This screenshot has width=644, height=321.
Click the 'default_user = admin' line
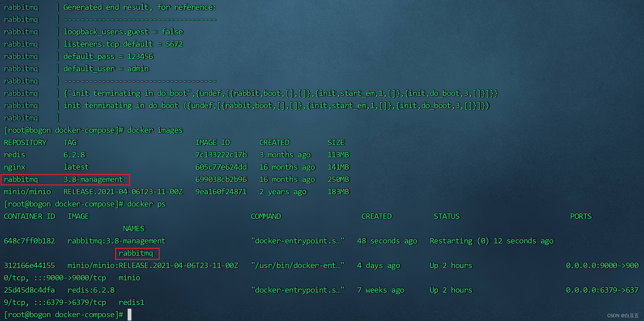(106, 69)
